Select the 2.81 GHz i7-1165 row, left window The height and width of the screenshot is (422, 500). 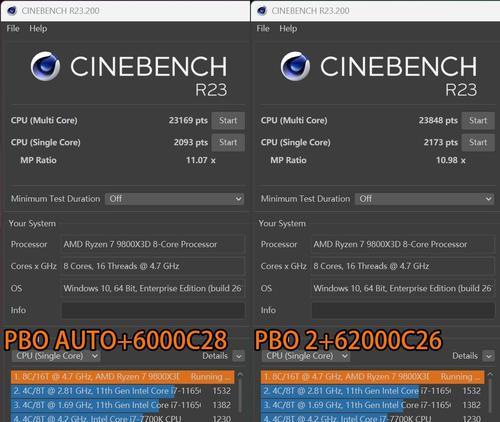(x=123, y=391)
